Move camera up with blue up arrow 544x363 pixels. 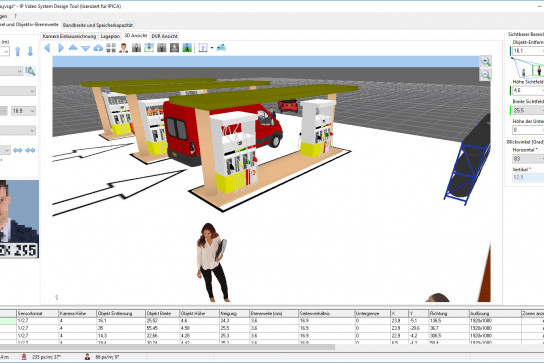(x=18, y=51)
